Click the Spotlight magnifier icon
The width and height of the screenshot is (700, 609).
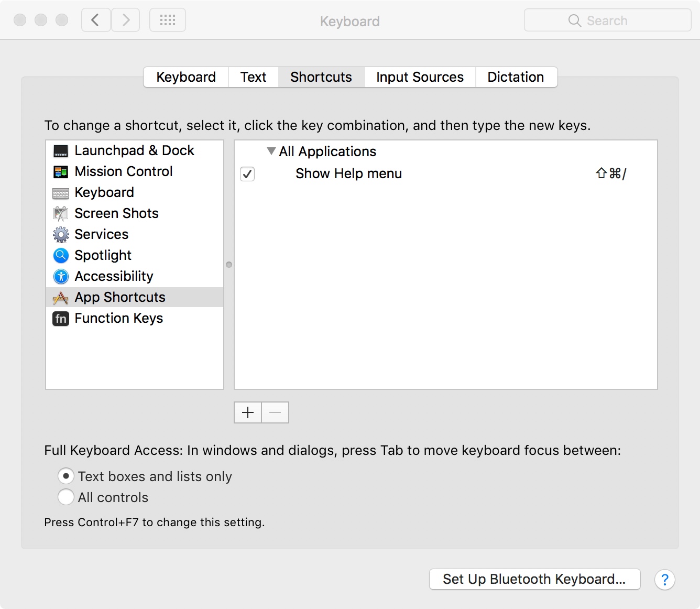(x=61, y=255)
